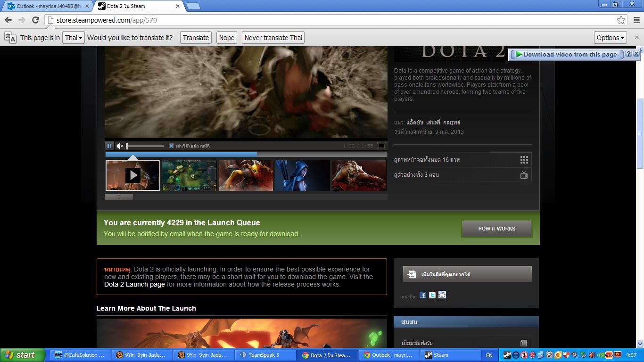This screenshot has height=362, width=644.
Task: Click the page vertical scrollbar thumb
Action: (640, 133)
